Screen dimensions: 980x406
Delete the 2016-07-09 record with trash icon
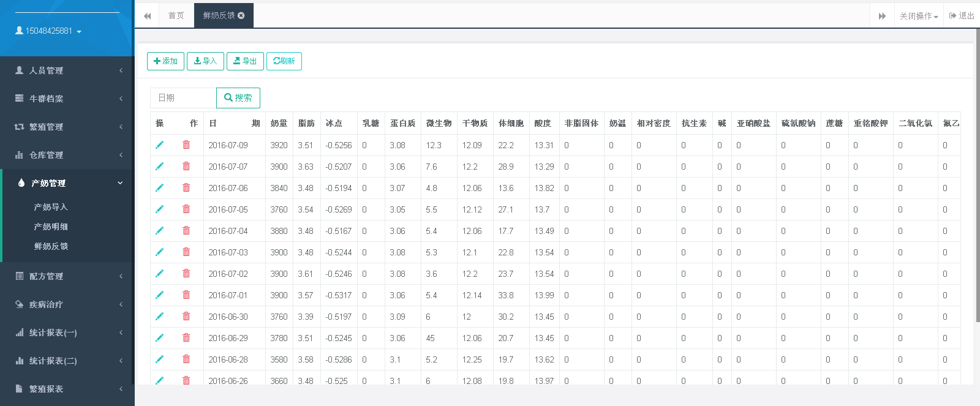coord(186,145)
